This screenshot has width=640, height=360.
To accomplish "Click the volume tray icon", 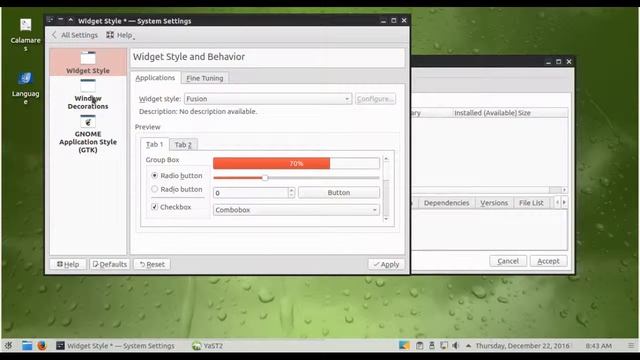I will (x=455, y=346).
